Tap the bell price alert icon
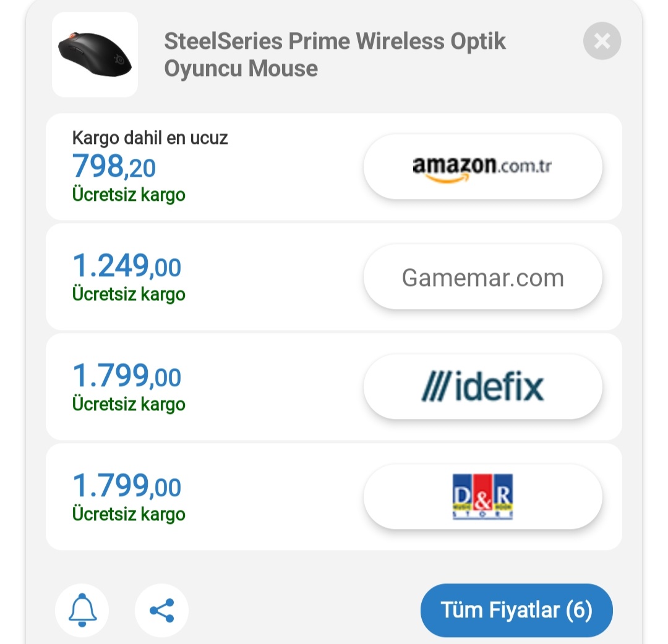 (x=82, y=611)
